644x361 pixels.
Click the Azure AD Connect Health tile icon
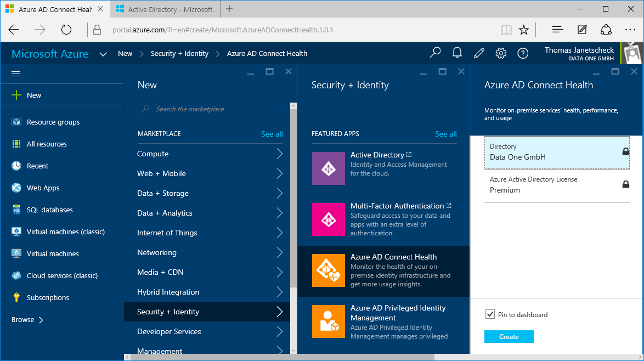pyautogui.click(x=329, y=270)
